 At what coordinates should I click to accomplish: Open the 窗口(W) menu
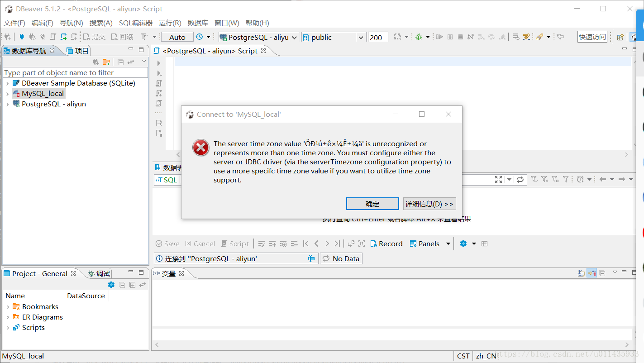click(x=227, y=23)
